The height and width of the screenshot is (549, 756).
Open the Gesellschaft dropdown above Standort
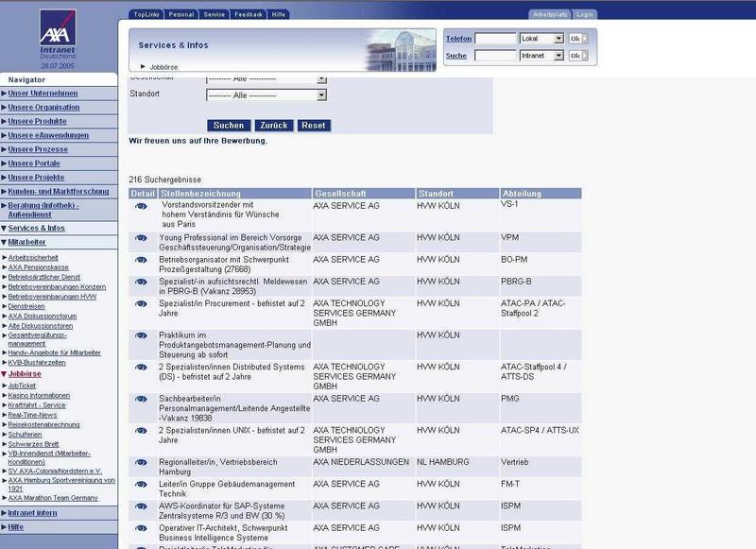(x=266, y=79)
